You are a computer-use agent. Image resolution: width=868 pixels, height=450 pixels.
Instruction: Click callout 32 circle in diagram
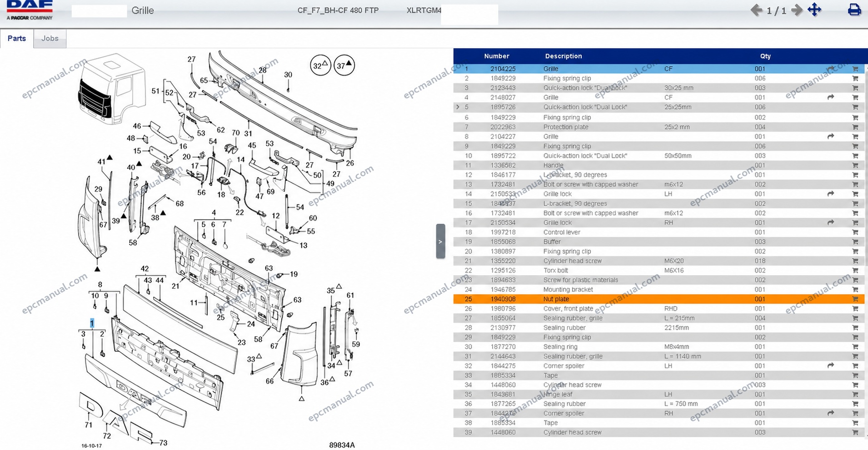click(x=320, y=65)
